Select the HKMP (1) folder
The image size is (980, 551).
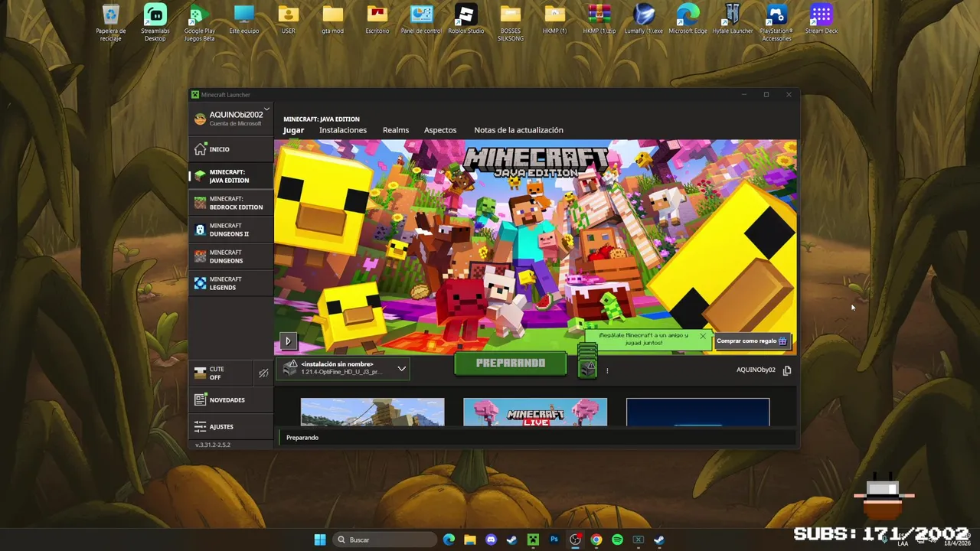click(555, 20)
